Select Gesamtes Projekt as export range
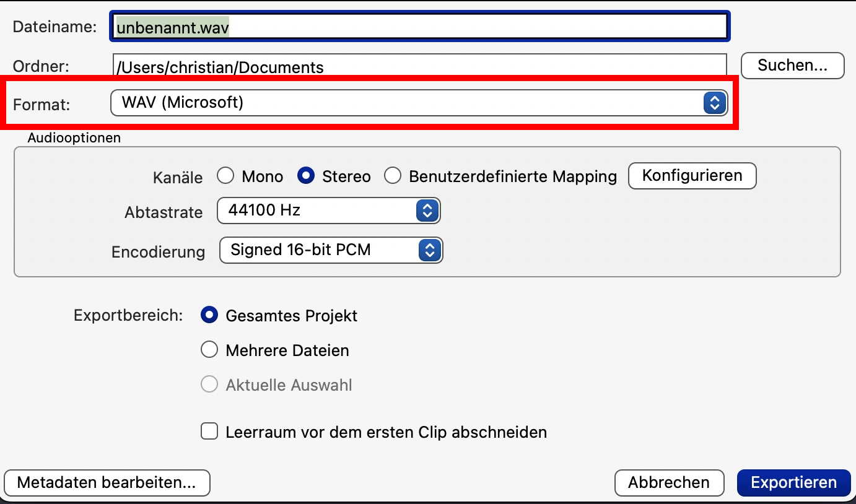This screenshot has width=856, height=504. (x=210, y=315)
